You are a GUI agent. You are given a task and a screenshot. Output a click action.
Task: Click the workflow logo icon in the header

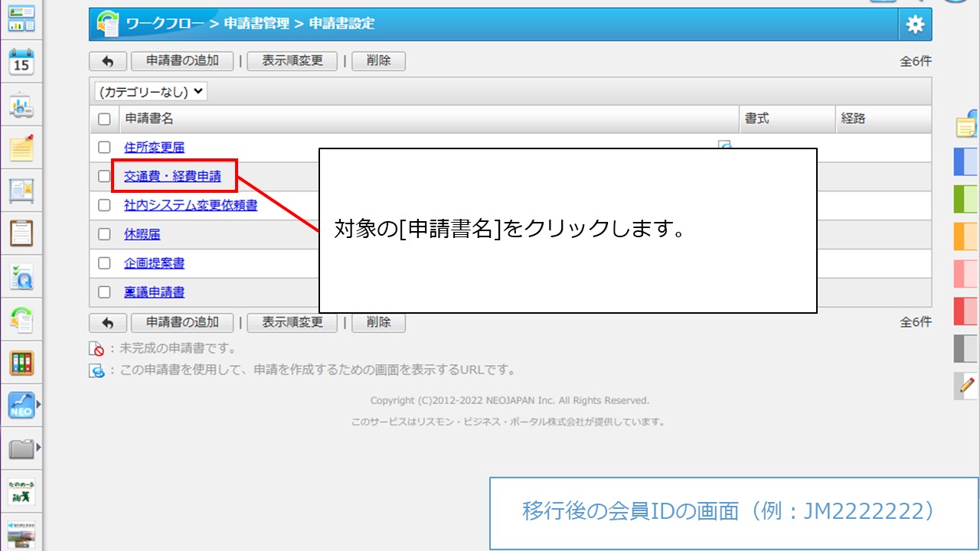(108, 24)
